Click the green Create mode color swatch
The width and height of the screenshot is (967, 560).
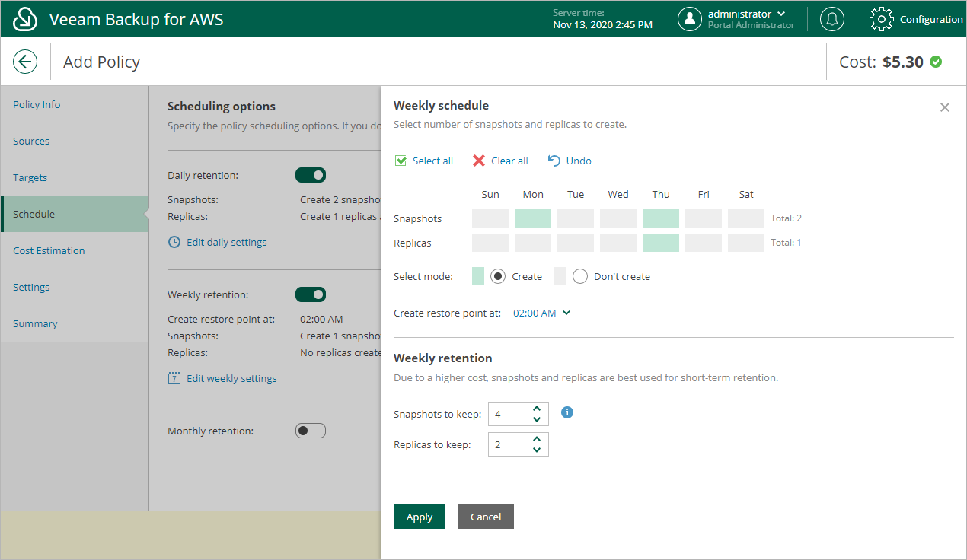point(478,276)
